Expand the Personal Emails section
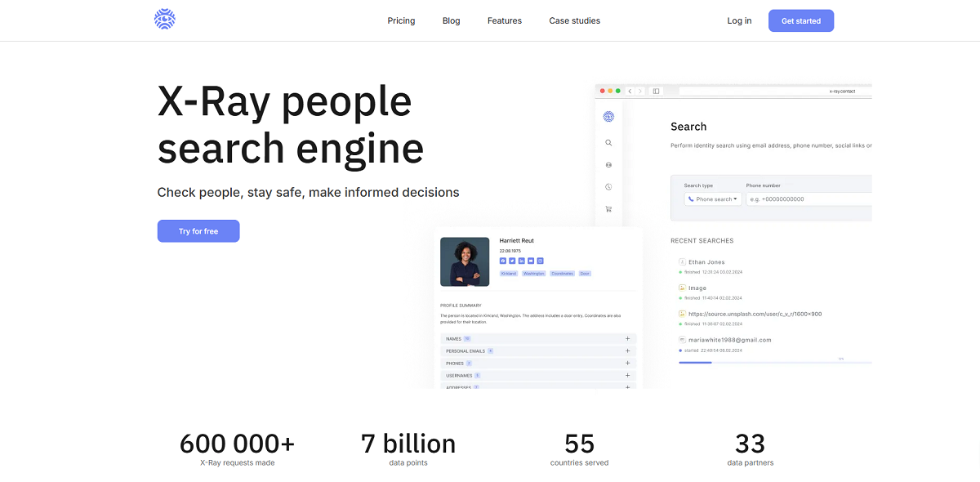This screenshot has height=482, width=980. (627, 350)
